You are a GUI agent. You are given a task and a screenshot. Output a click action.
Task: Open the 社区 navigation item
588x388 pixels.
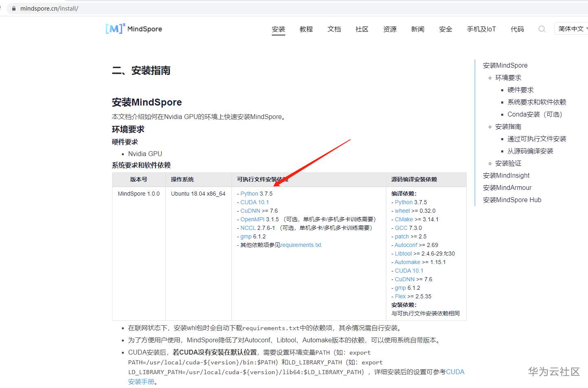pos(362,29)
